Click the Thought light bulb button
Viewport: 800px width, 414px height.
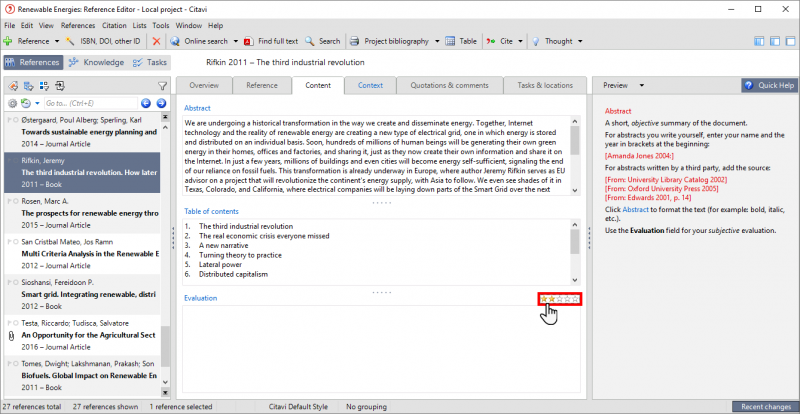tap(551, 41)
